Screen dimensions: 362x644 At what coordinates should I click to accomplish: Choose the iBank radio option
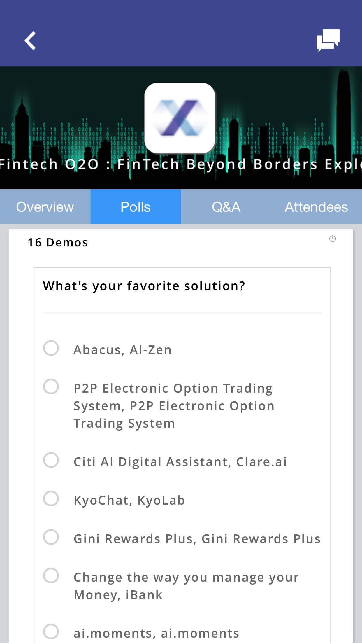click(51, 575)
